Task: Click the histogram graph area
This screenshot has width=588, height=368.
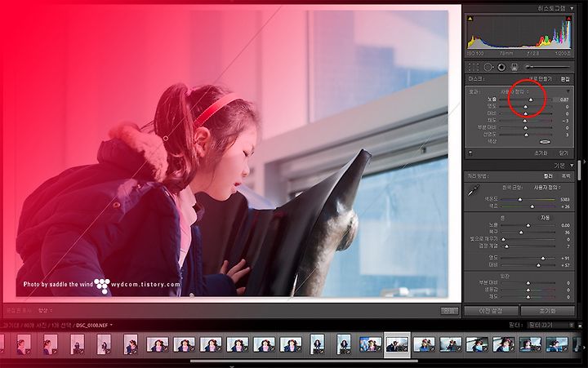Action: [x=519, y=32]
